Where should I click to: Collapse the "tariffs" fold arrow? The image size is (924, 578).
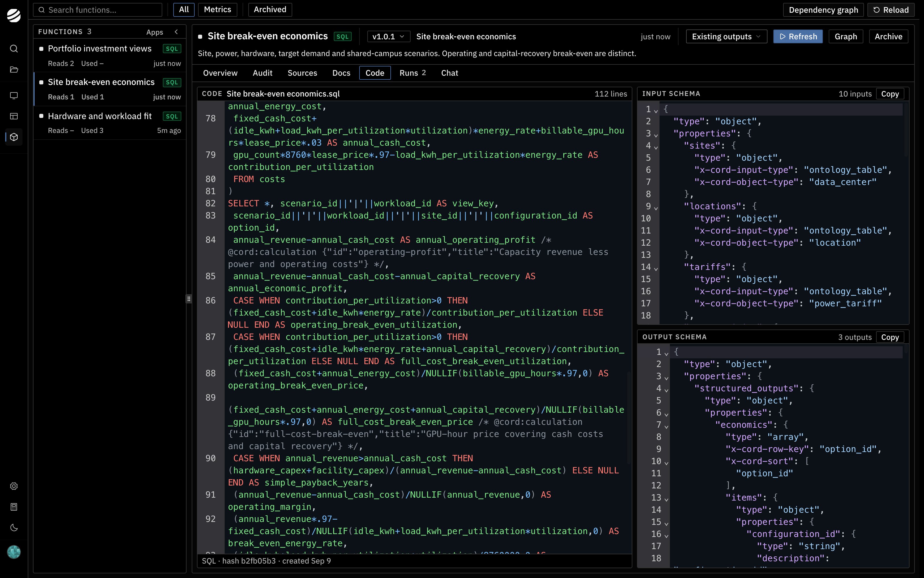(x=656, y=269)
